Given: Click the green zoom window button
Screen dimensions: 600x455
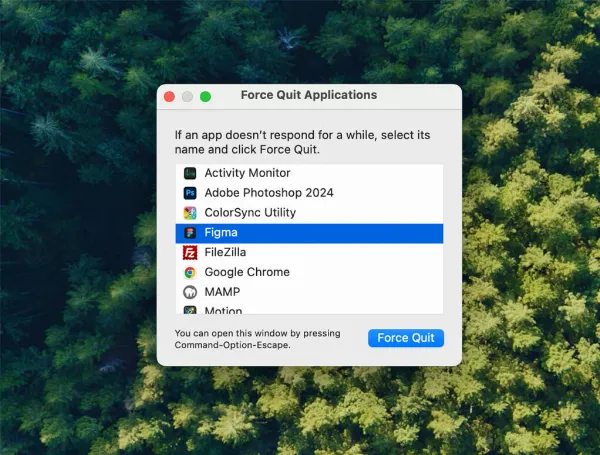Looking at the screenshot, I should point(205,97).
